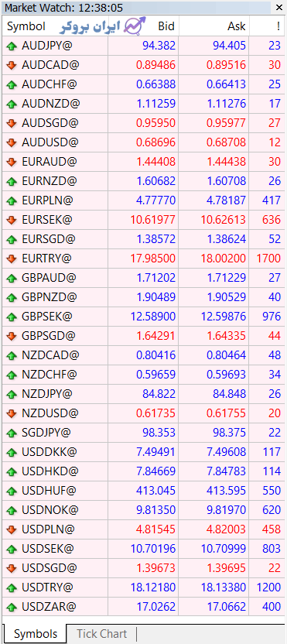Switch to the Tick Chart tab
Screen dimensions: 287x644
coord(102,634)
